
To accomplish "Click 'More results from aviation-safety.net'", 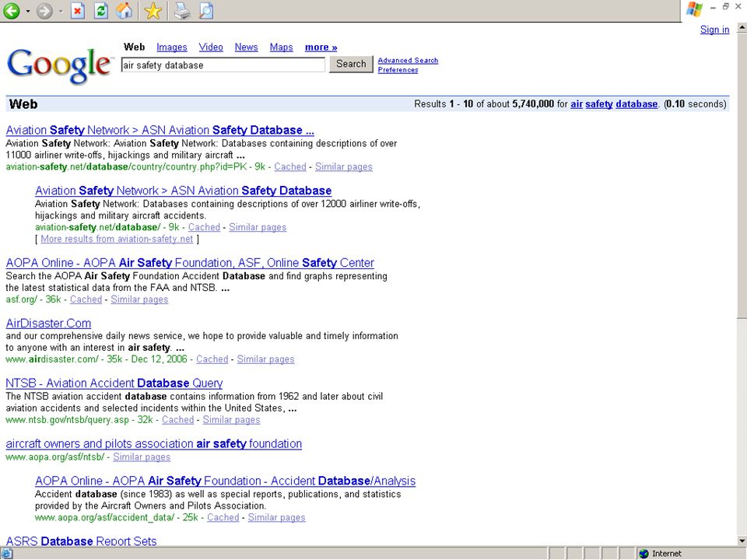I will [x=117, y=239].
